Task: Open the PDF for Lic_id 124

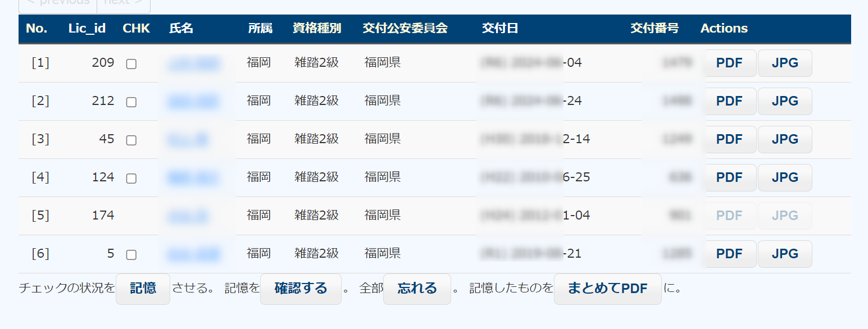Action: (x=729, y=178)
